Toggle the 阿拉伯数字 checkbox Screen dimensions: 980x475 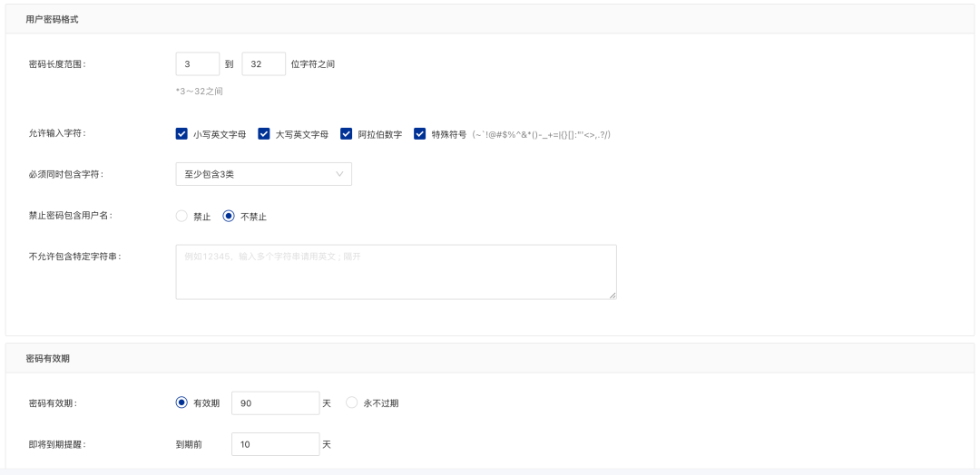[347, 134]
